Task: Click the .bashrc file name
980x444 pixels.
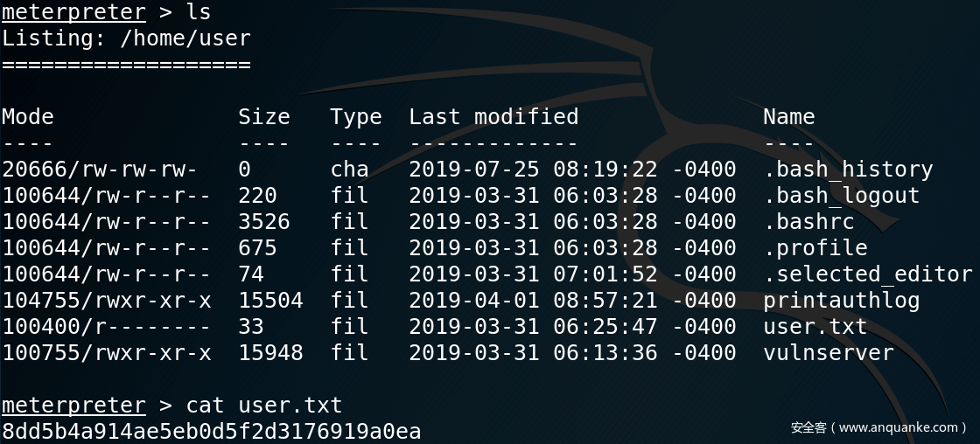Action: pos(808,222)
